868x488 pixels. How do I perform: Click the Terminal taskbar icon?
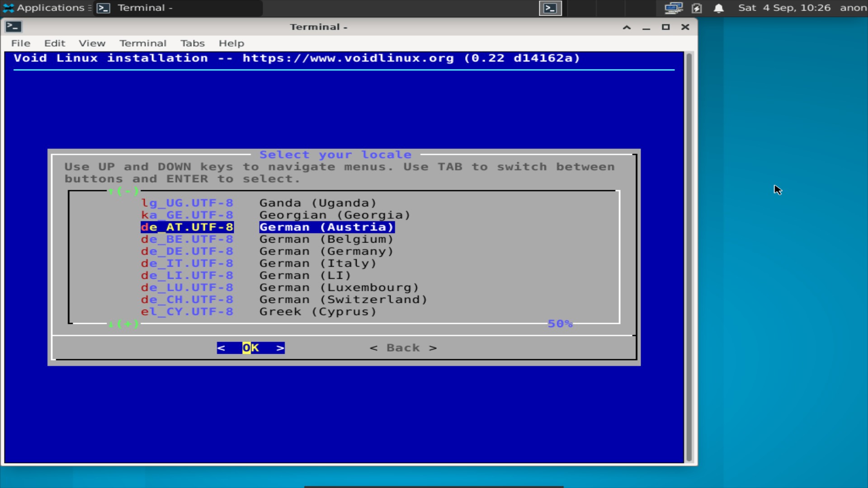[x=104, y=8]
